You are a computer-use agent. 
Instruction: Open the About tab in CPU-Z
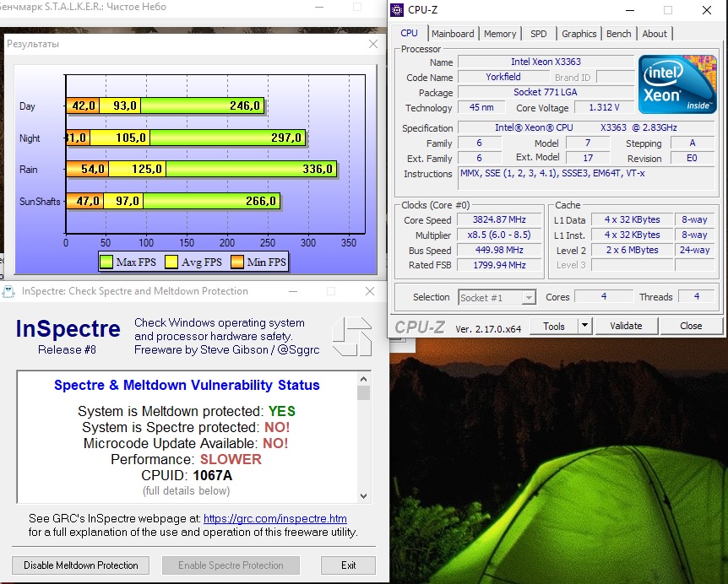[655, 34]
